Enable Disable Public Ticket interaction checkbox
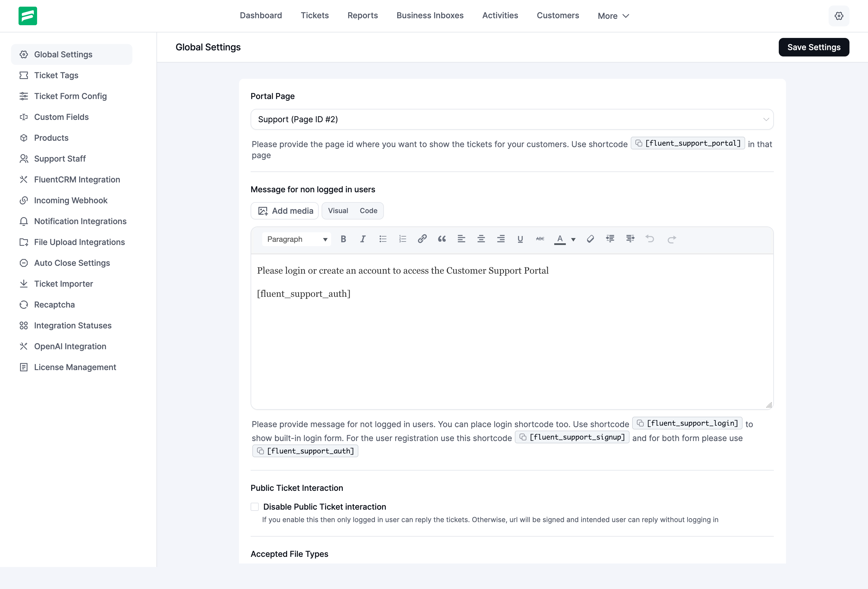Screen dimensions: 868x589 point(255,506)
